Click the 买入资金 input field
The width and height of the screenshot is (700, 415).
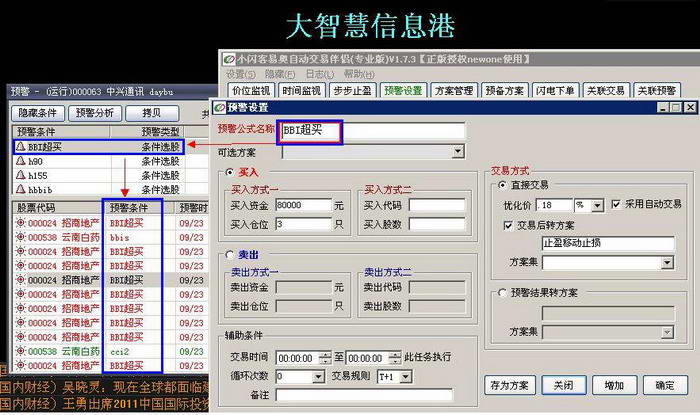303,205
